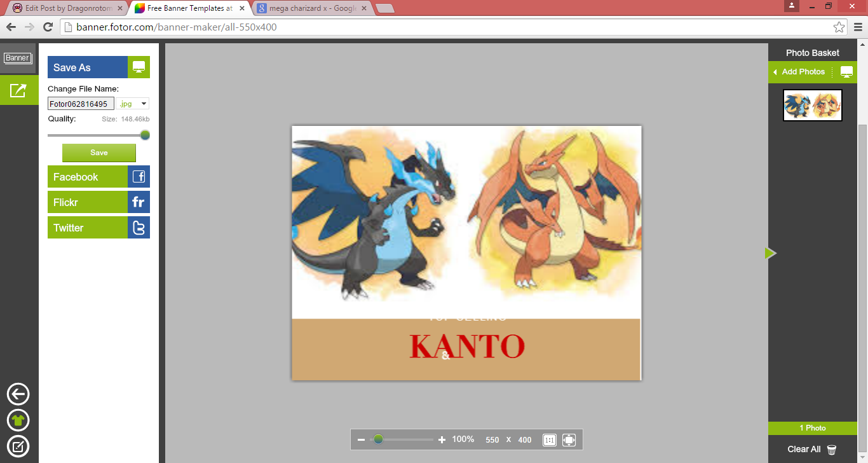This screenshot has height=463, width=868.
Task: Click the Photo Basket heading
Action: pos(813,53)
